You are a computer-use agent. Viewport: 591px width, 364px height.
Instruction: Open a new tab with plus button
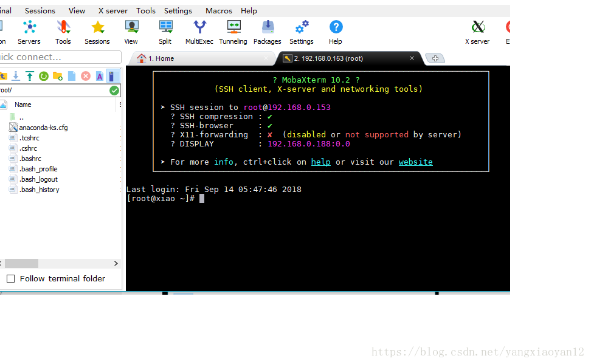point(435,58)
